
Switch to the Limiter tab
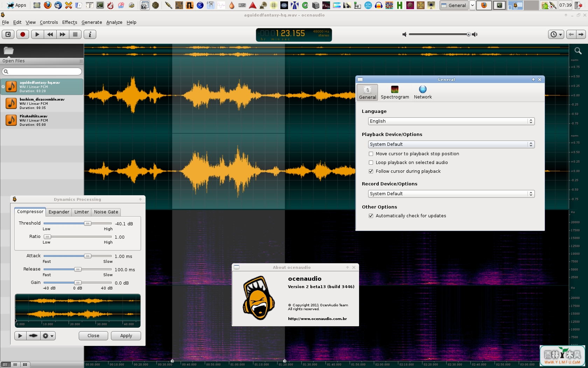click(x=82, y=212)
